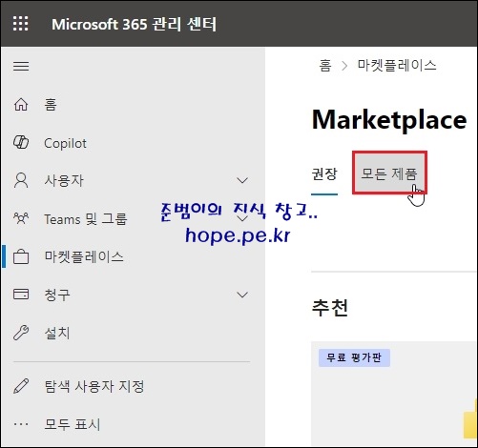The image size is (478, 448).
Task: Expand the 청구 chevron
Action: point(242,295)
